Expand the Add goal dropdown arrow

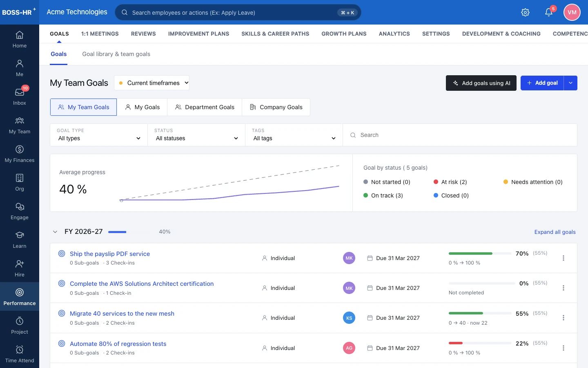(570, 83)
